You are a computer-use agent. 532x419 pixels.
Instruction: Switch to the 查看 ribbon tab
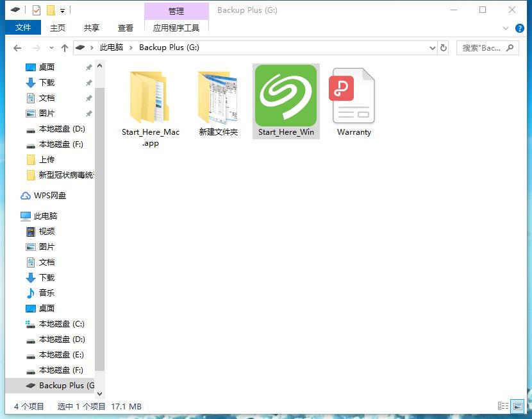tap(126, 28)
